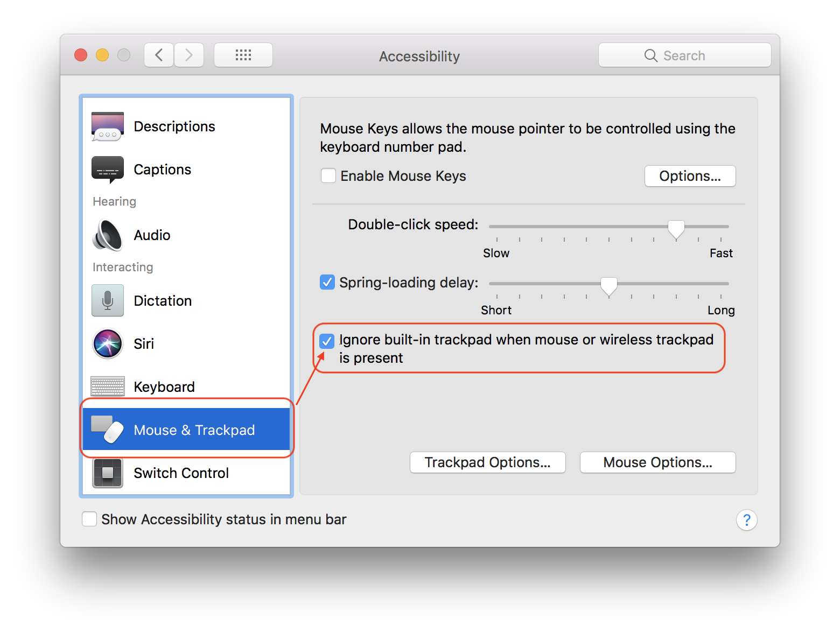Open the Captions pane icon
Image resolution: width=840 pixels, height=633 pixels.
click(108, 170)
